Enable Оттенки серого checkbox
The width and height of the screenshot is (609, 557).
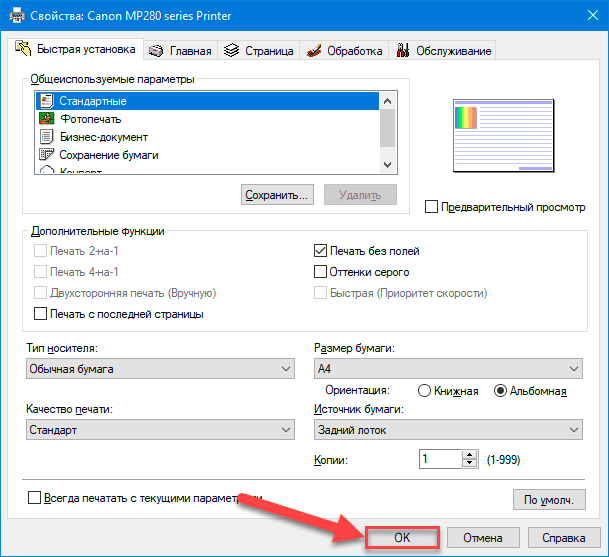pyautogui.click(x=320, y=272)
